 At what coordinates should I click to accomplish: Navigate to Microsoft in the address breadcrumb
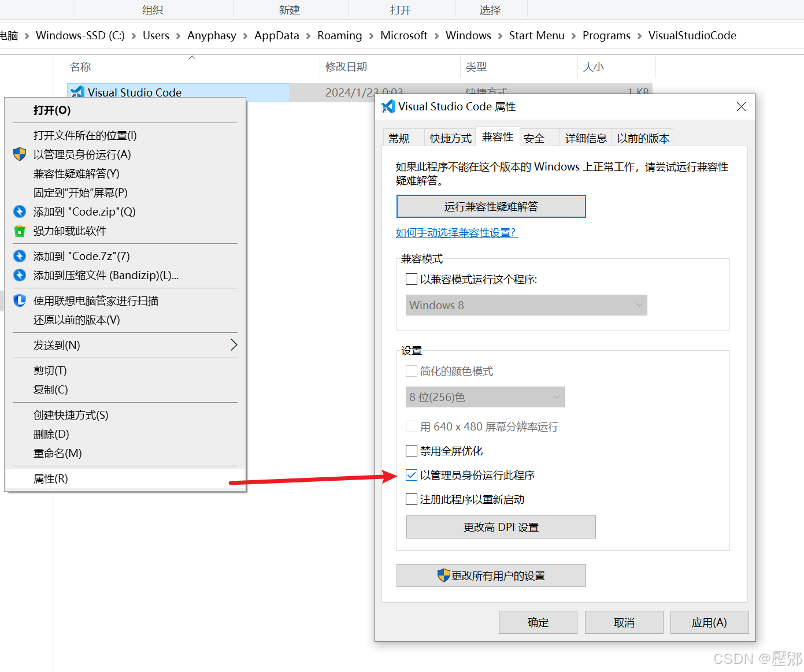tap(403, 35)
